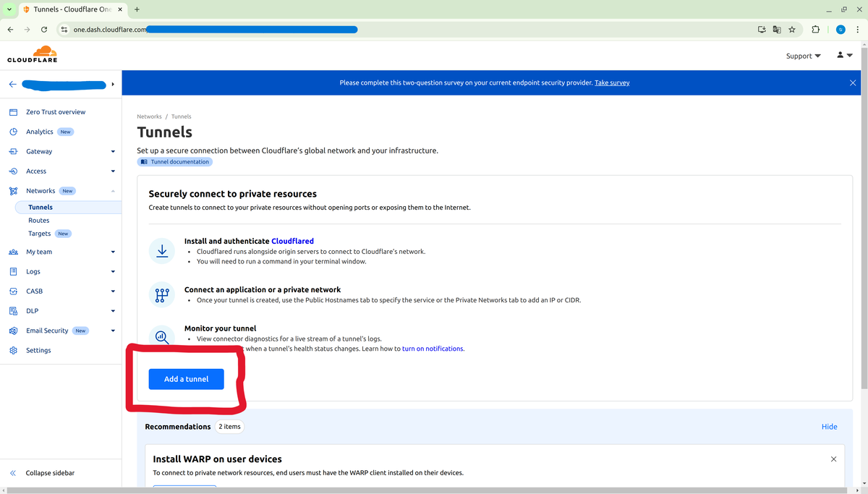Collapse the Networks menu arrow
The image size is (868, 494).
[113, 191]
